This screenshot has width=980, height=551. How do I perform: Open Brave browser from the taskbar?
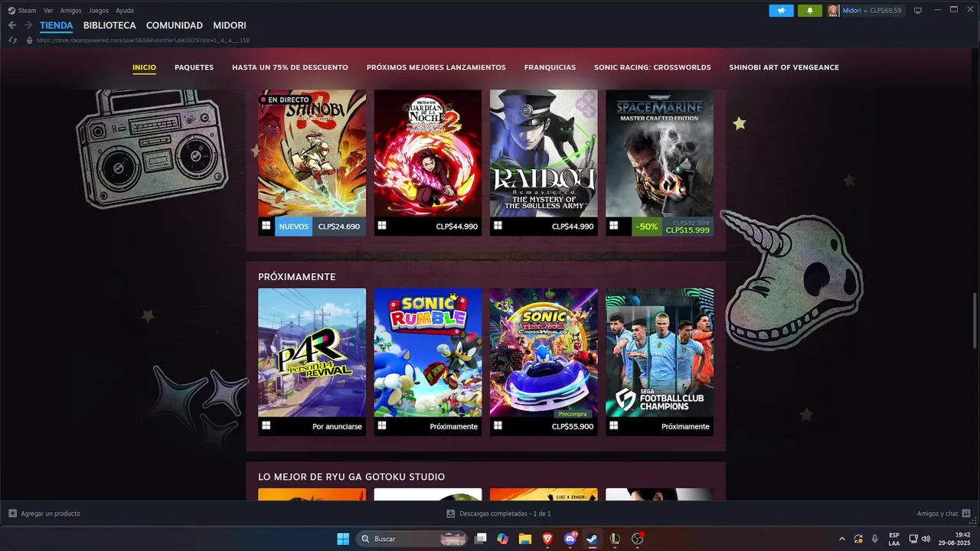coord(547,539)
